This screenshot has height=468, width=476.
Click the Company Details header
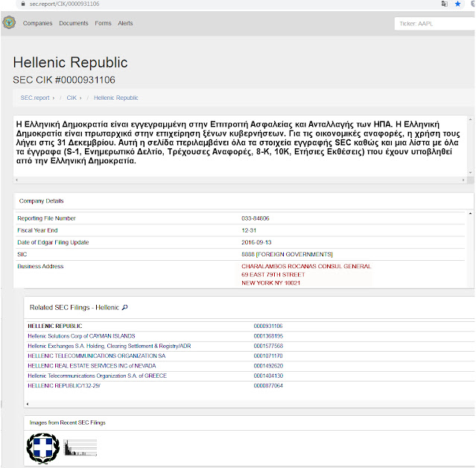[41, 200]
